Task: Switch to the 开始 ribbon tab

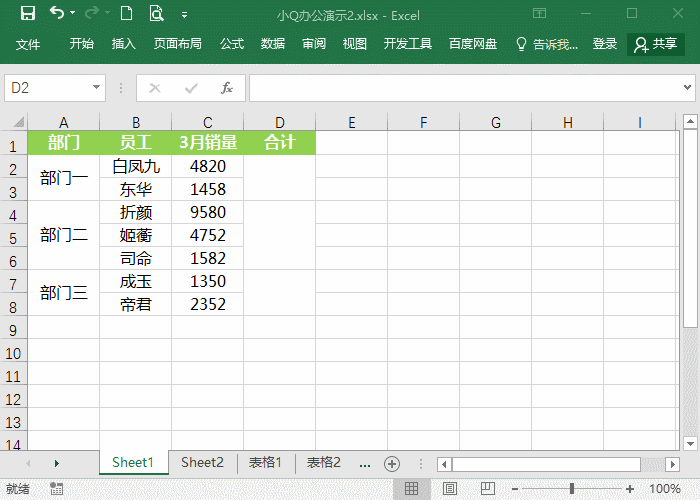Action: click(82, 44)
